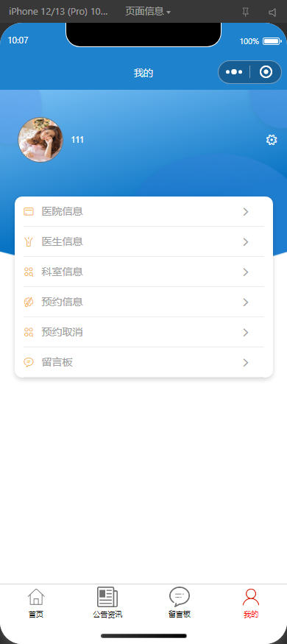Click the 留言板 chat bubble row icon
This screenshot has height=644, width=287.
(x=29, y=362)
